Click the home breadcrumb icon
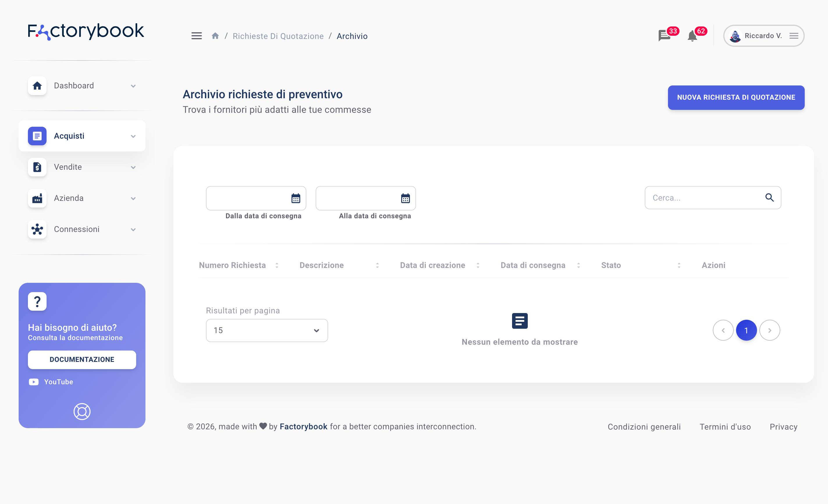 (x=215, y=36)
